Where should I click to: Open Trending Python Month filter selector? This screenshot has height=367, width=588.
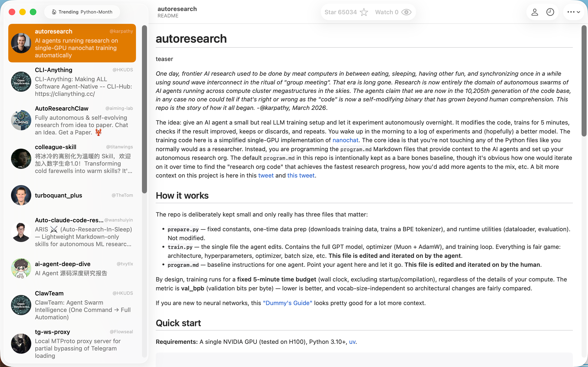82,12
